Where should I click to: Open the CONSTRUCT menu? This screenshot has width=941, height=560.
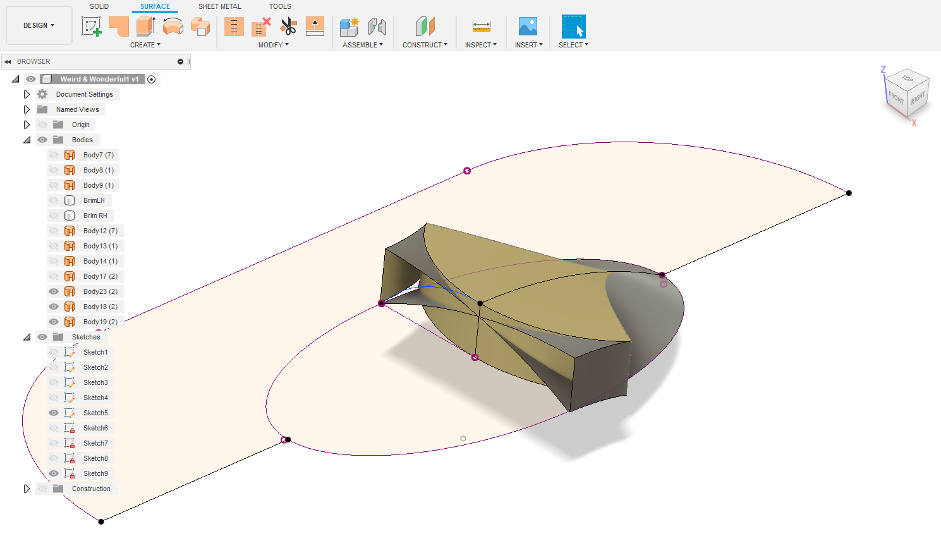coord(425,45)
